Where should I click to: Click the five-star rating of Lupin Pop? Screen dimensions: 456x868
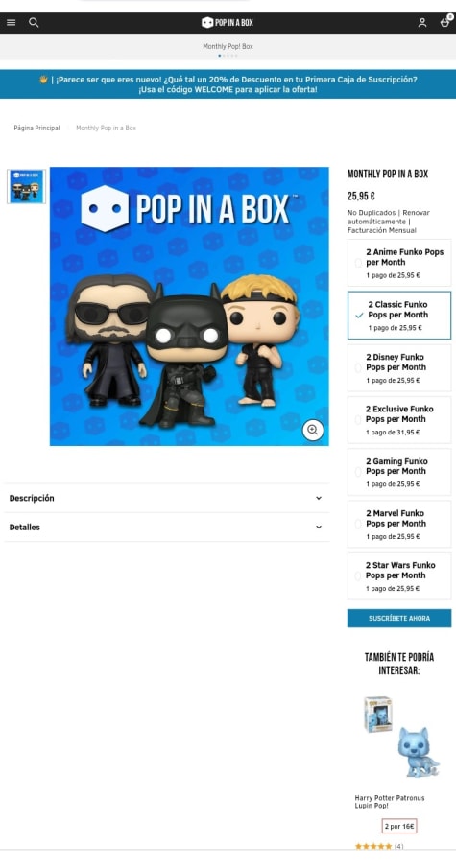tap(373, 846)
